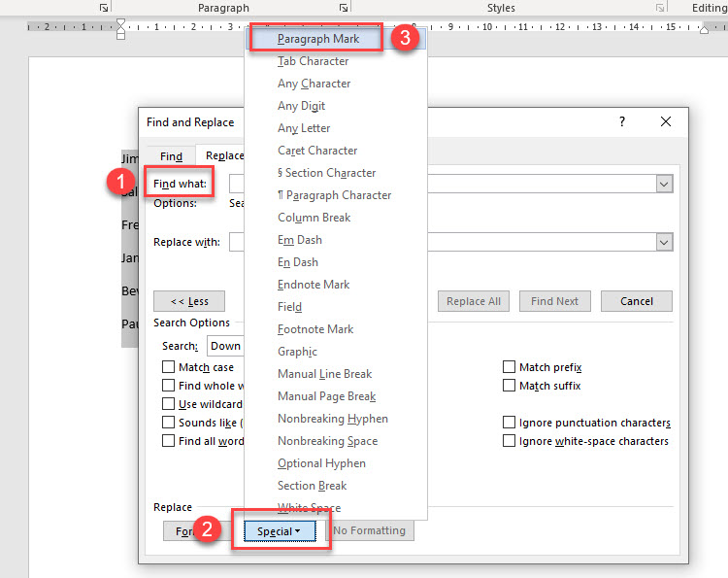Enable Ignore white-space characters checkbox

[509, 441]
